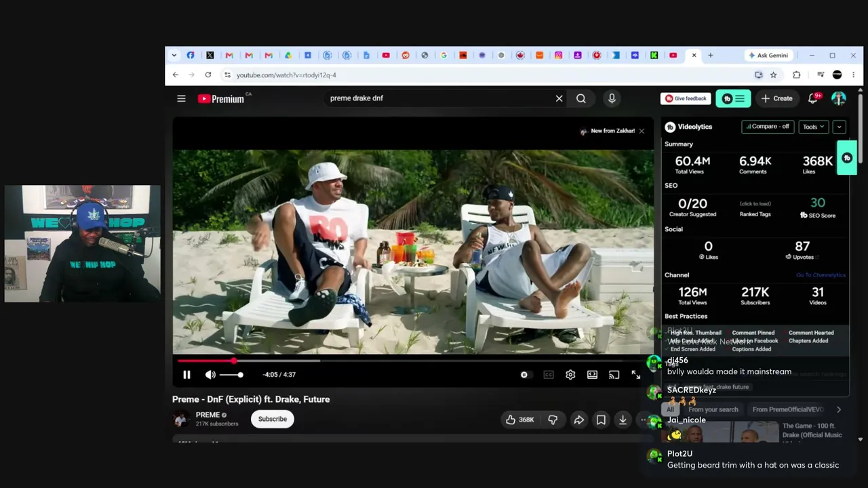Cast the video to a TV
This screenshot has height=488, width=868.
[614, 375]
